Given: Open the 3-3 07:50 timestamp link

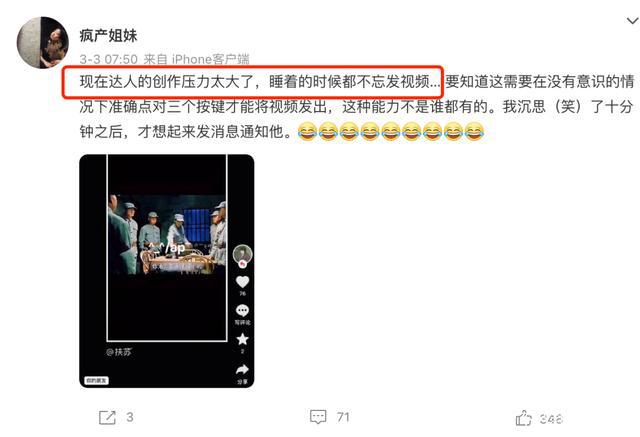Looking at the screenshot, I should [109, 60].
